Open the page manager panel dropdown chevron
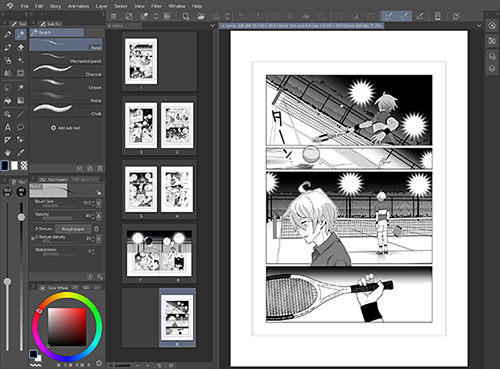Image resolution: width=500 pixels, height=369 pixels. 213,26
